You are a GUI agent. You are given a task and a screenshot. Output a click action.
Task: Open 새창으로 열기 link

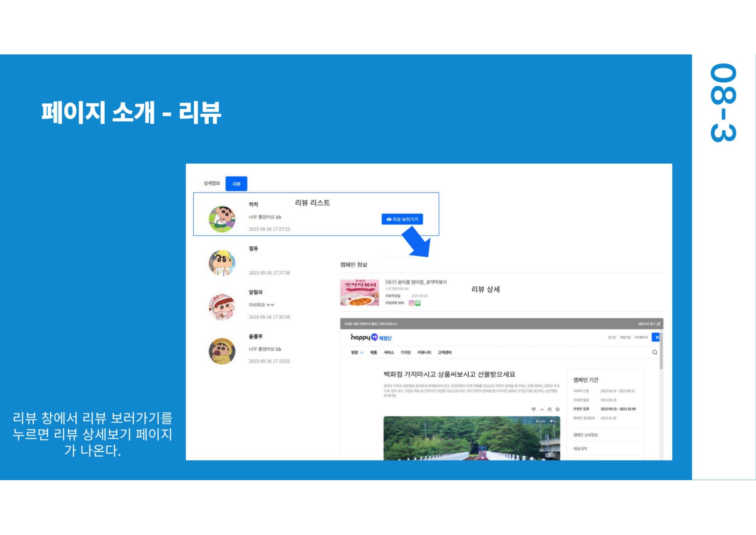click(x=649, y=324)
